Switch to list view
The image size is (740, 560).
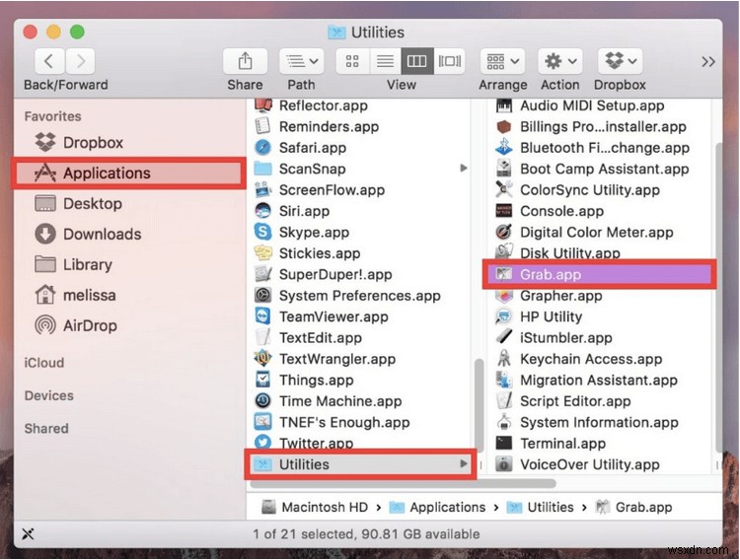[x=385, y=61]
